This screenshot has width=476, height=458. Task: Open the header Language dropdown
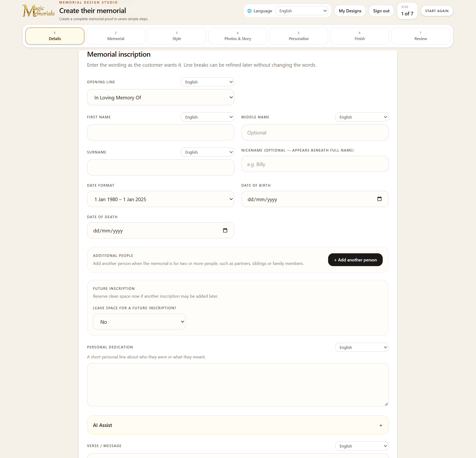(x=301, y=11)
